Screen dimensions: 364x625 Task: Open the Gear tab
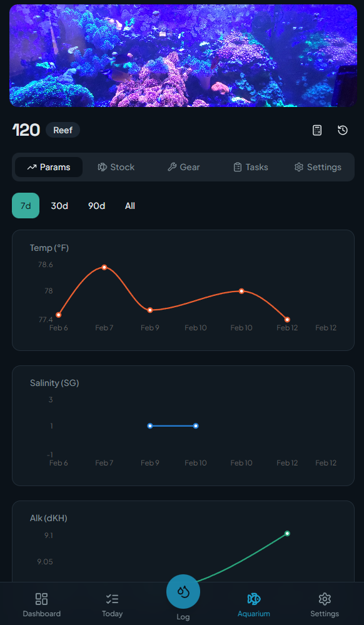(183, 167)
